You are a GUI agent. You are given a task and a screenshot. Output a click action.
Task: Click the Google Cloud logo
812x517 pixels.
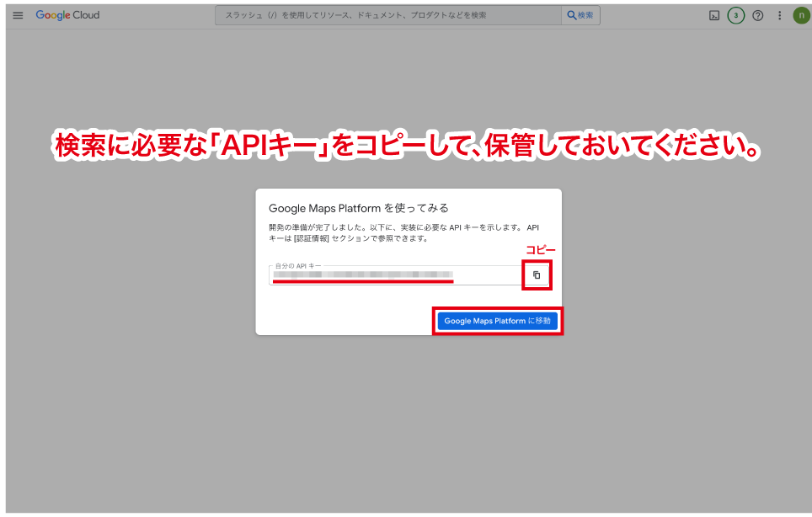(x=67, y=15)
